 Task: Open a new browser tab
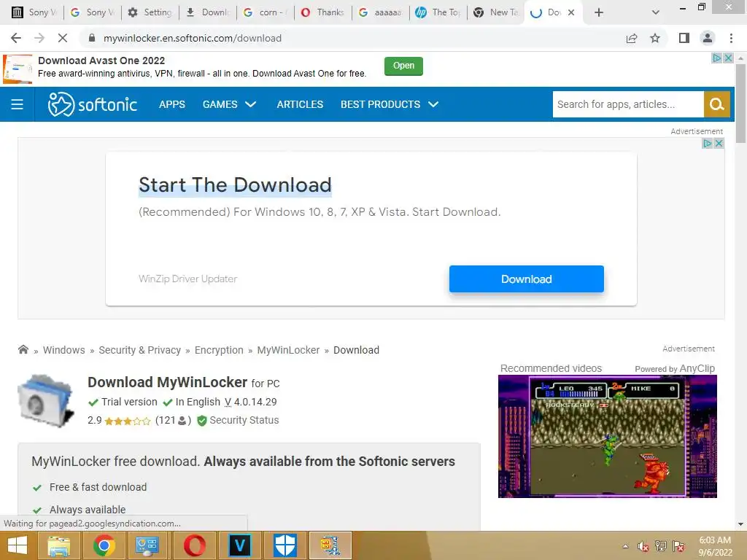pyautogui.click(x=599, y=12)
